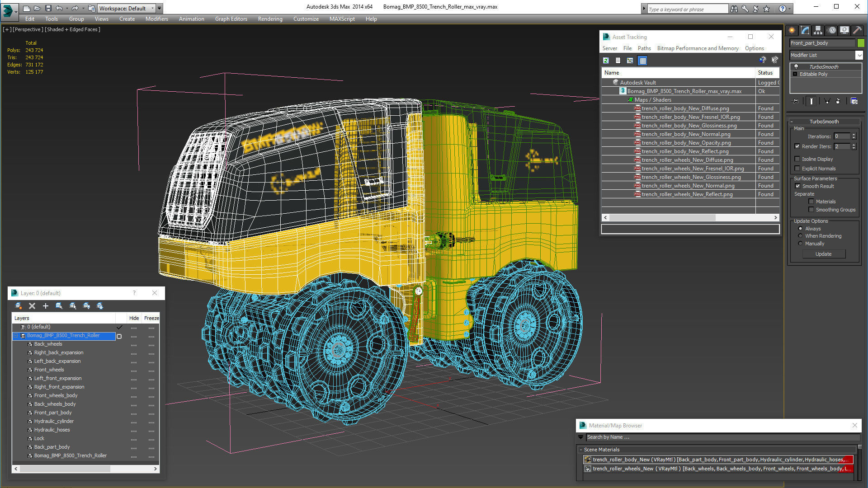
Task: Click the green object color swatch
Action: pos(861,43)
